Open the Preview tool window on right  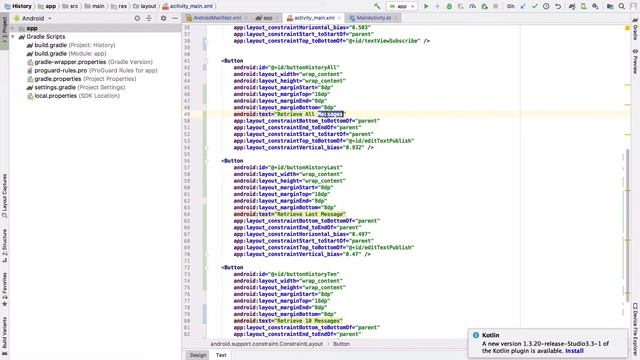coord(636,61)
